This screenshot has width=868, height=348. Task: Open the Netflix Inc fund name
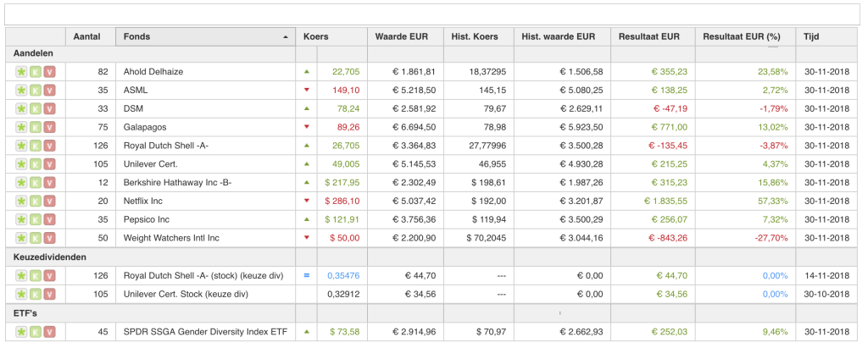pyautogui.click(x=142, y=202)
